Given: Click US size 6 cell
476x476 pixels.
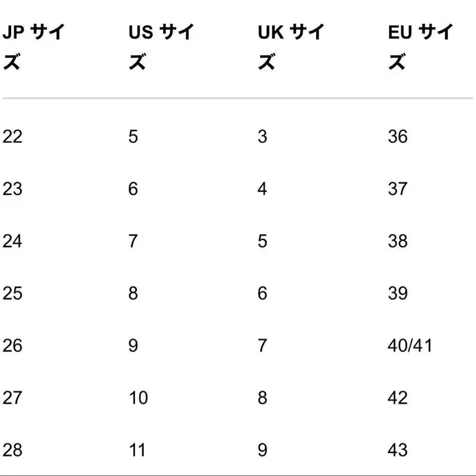Looking at the screenshot, I should click(x=133, y=189).
